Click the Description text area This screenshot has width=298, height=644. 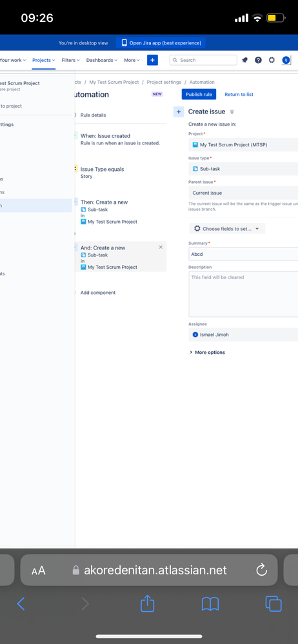(243, 294)
